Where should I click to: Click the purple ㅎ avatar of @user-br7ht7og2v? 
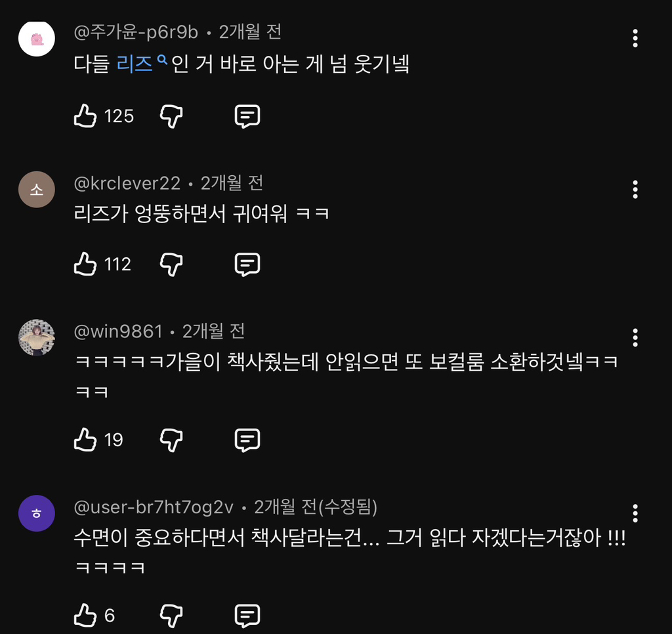click(x=37, y=513)
